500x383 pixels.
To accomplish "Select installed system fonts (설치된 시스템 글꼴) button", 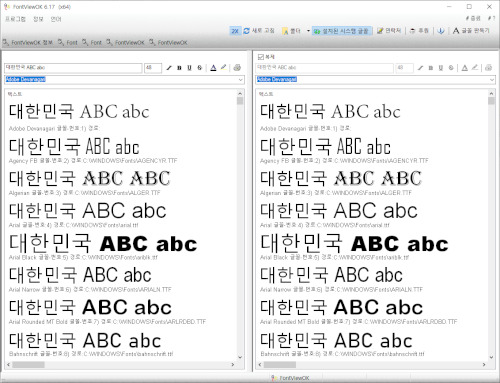I will [342, 31].
